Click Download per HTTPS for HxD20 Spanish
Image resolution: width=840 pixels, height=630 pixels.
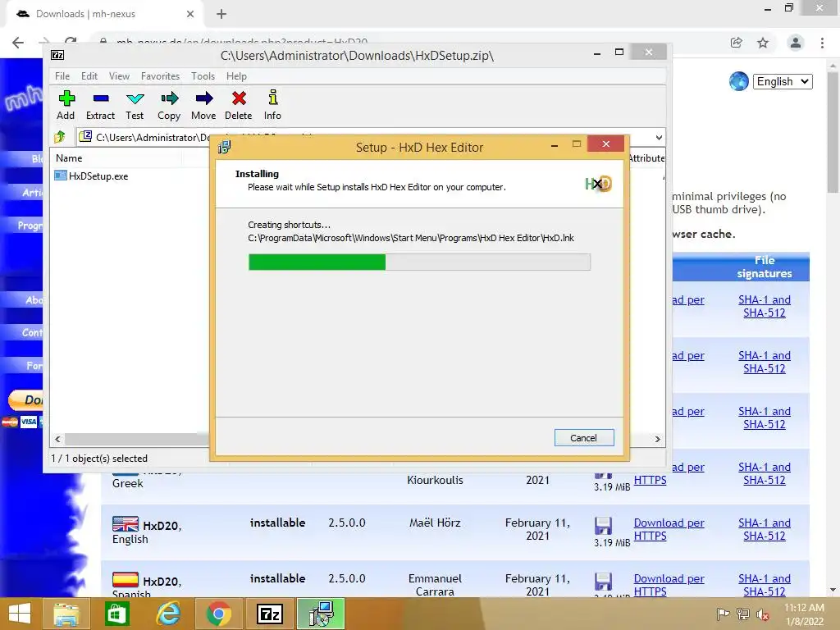pyautogui.click(x=669, y=585)
